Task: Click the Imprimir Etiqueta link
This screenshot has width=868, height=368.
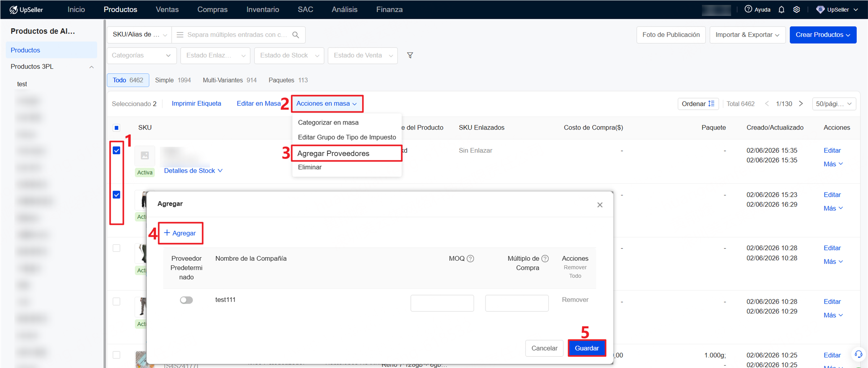Action: click(196, 104)
